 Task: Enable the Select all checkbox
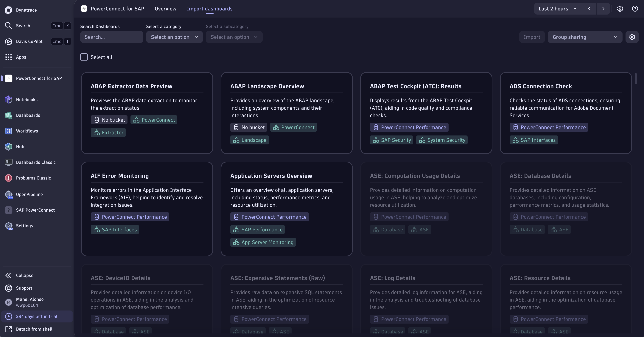click(84, 57)
